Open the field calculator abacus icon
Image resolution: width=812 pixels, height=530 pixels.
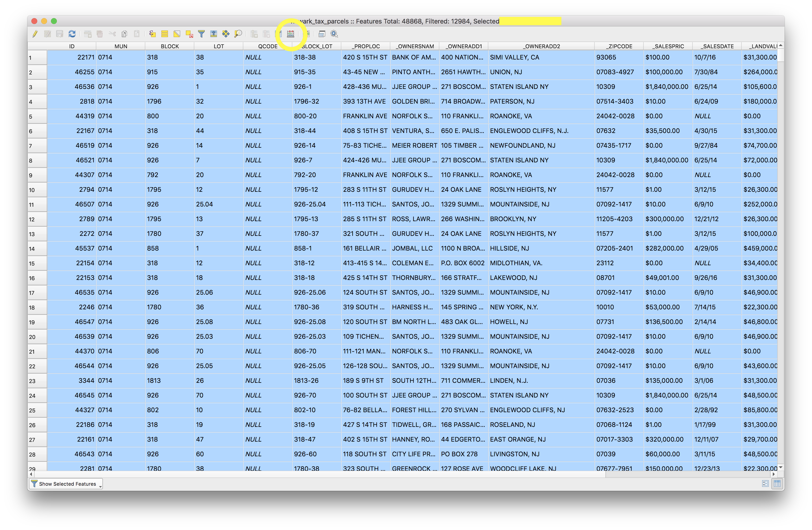coord(290,34)
